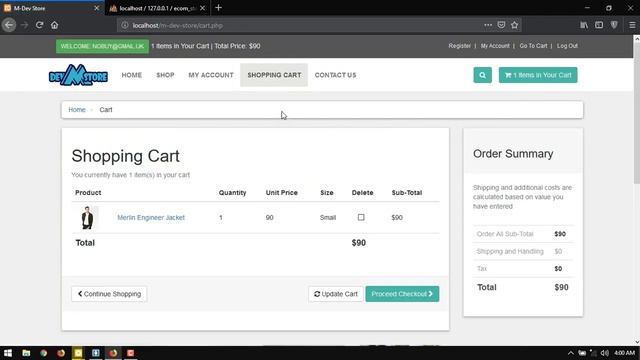Open the SHOP menu item

pos(165,75)
